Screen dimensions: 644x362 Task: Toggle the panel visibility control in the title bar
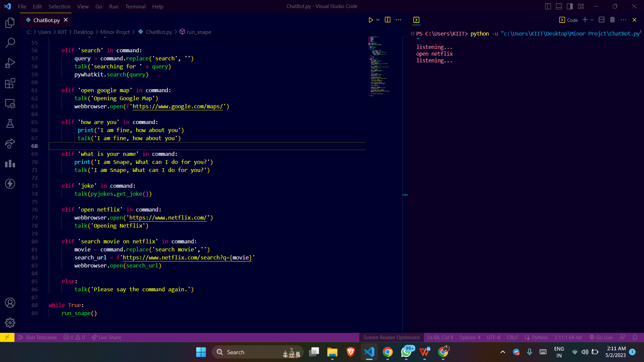point(559,6)
